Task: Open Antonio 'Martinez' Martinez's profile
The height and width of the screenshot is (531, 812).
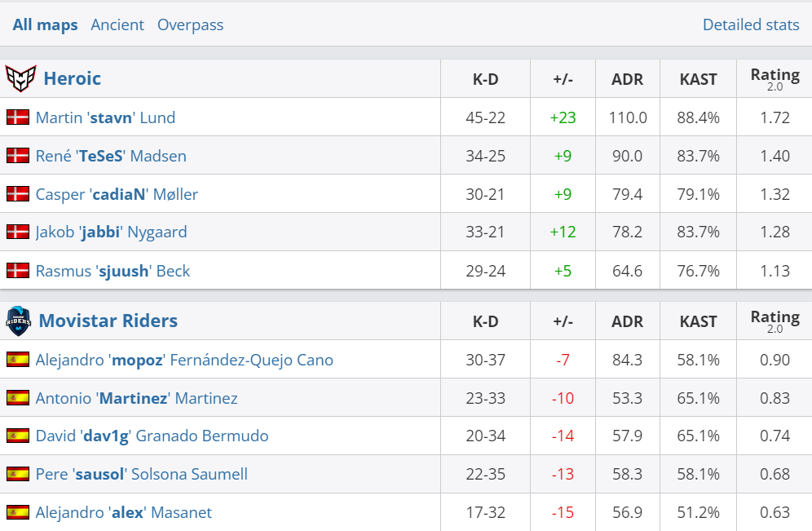Action: [x=136, y=398]
